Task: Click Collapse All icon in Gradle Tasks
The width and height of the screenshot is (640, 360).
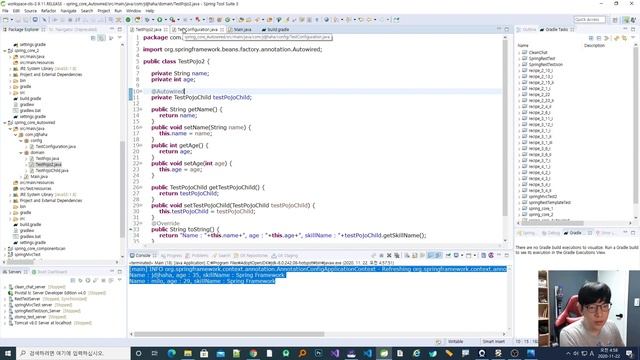Action: click(599, 38)
